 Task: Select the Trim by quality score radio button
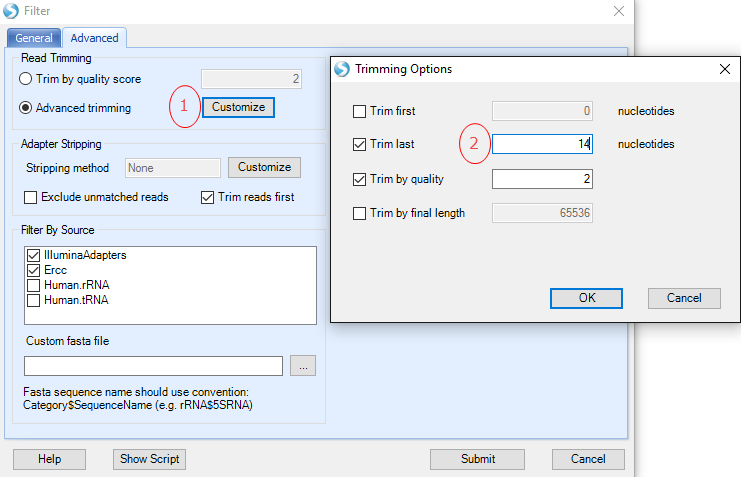pyautogui.click(x=26, y=79)
